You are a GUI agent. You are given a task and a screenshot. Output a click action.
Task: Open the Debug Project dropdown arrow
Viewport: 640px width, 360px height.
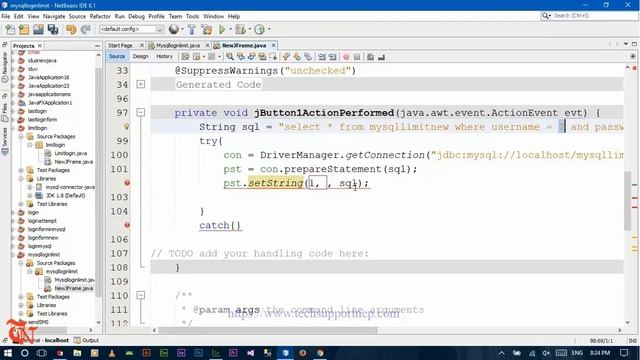click(250, 29)
